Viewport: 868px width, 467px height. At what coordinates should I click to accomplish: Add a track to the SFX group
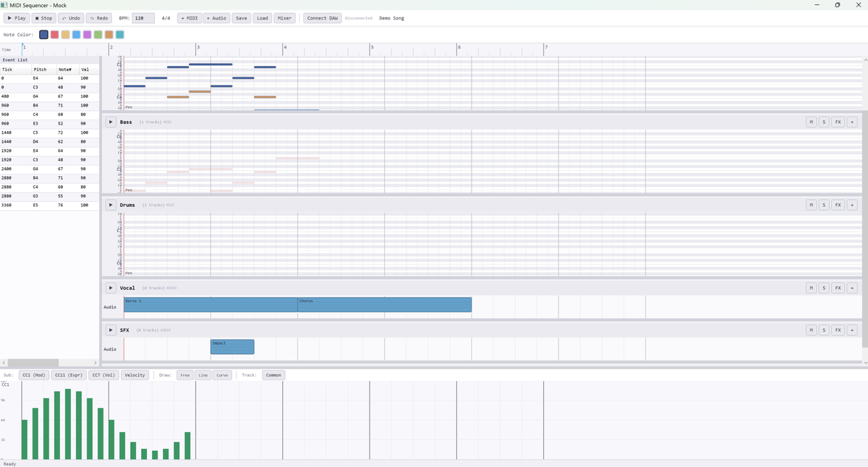tap(851, 330)
